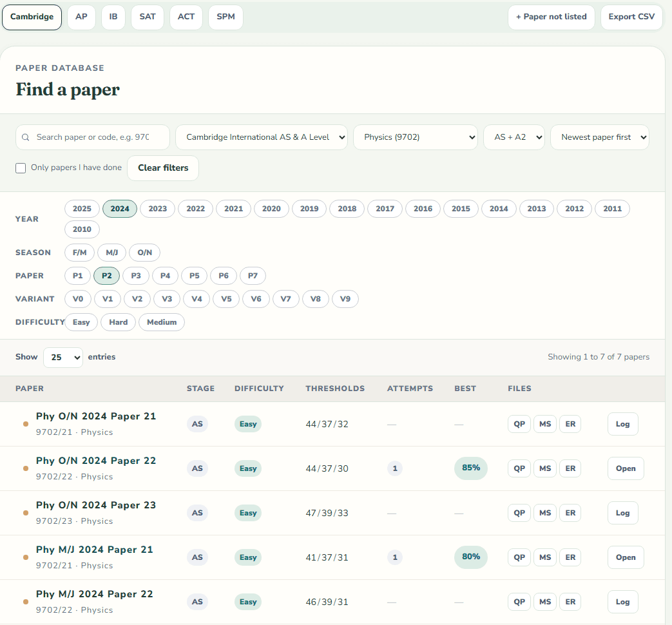Select the SAT tab
This screenshot has width=672, height=625.
point(148,17)
